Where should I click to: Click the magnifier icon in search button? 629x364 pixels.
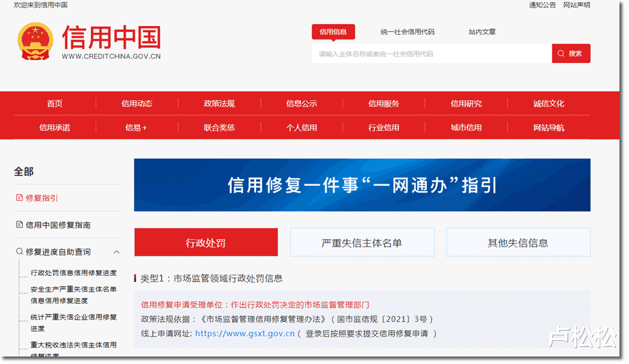[561, 54]
